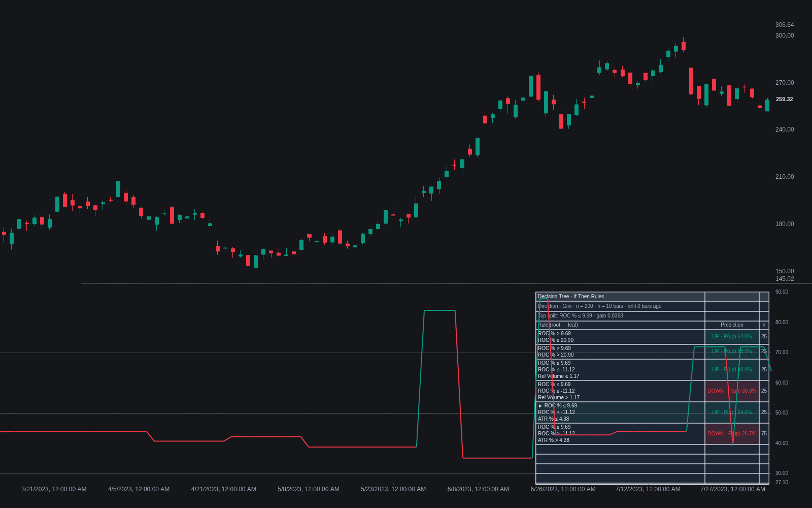Click the 6/8/2023 date label on the time axis
812x508 pixels.
(478, 489)
